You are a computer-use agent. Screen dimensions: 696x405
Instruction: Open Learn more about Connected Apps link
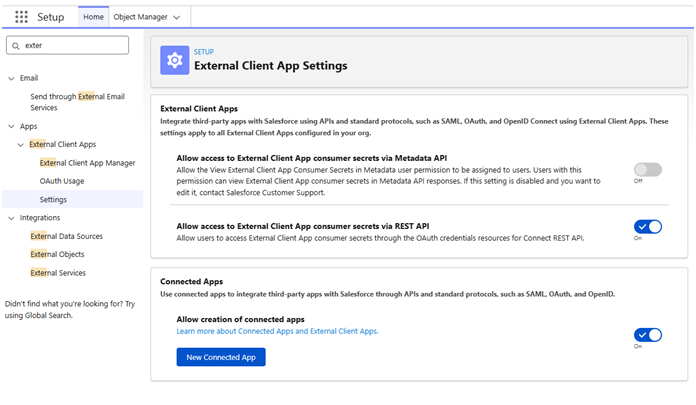tap(277, 331)
